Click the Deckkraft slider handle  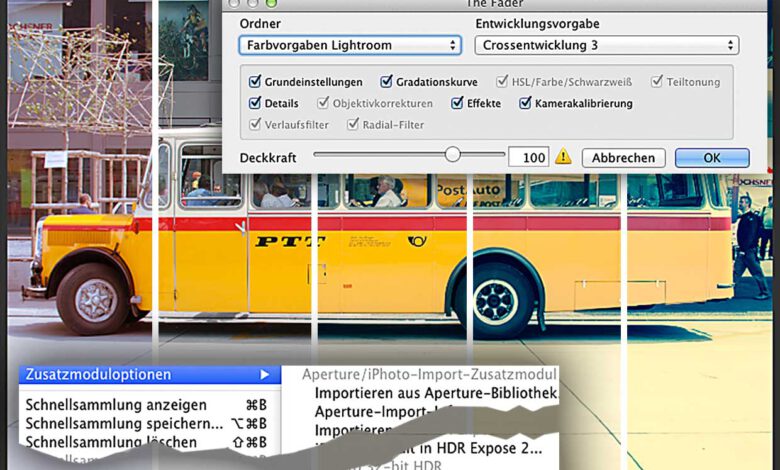point(452,155)
